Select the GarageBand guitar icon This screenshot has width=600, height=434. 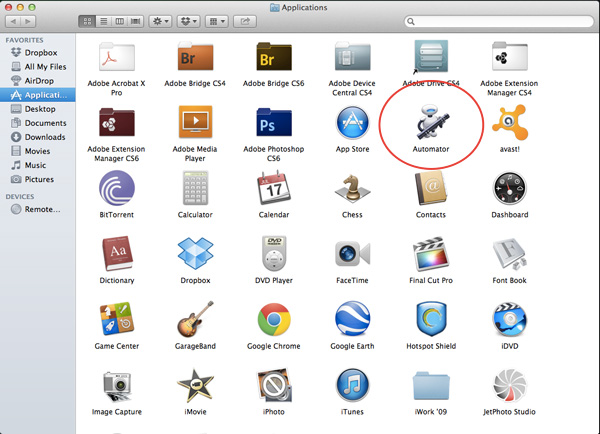pos(195,319)
